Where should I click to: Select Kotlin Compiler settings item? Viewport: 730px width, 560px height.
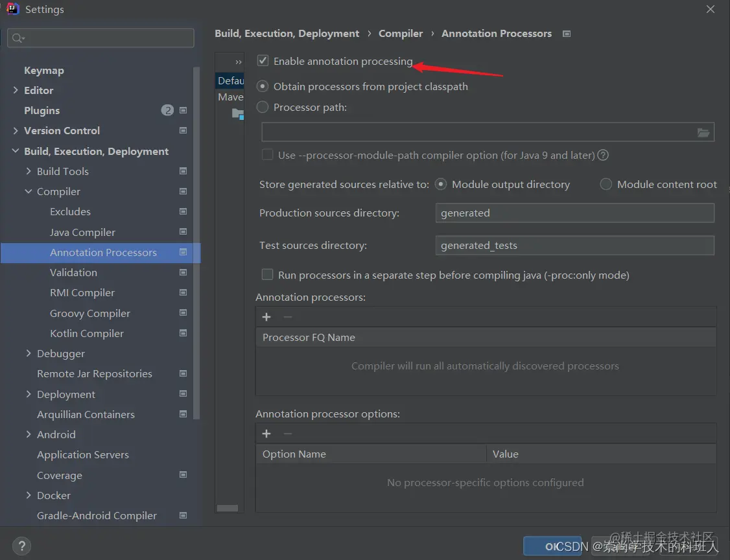point(87,333)
